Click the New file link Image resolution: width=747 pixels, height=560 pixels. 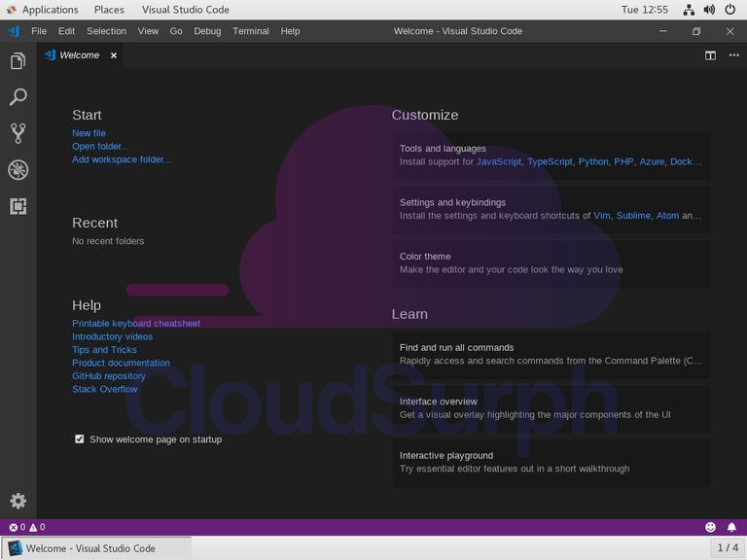(89, 133)
